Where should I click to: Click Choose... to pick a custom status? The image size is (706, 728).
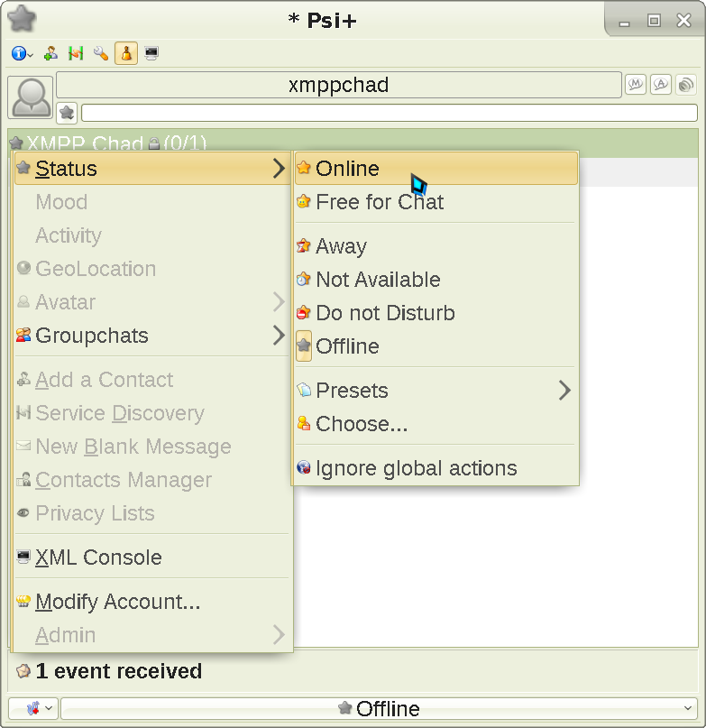pos(362,424)
